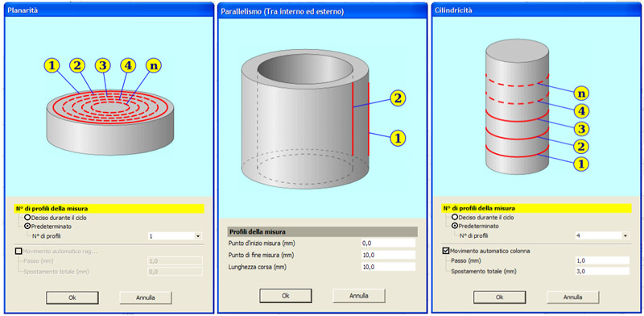
Task: Click marker 2 in Cilindricità diagram
Action: [x=581, y=146]
